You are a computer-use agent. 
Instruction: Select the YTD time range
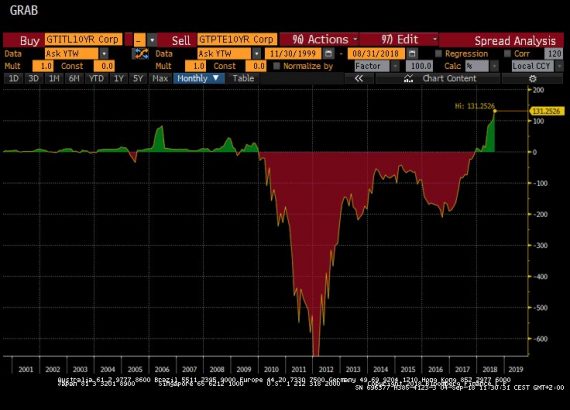click(96, 79)
